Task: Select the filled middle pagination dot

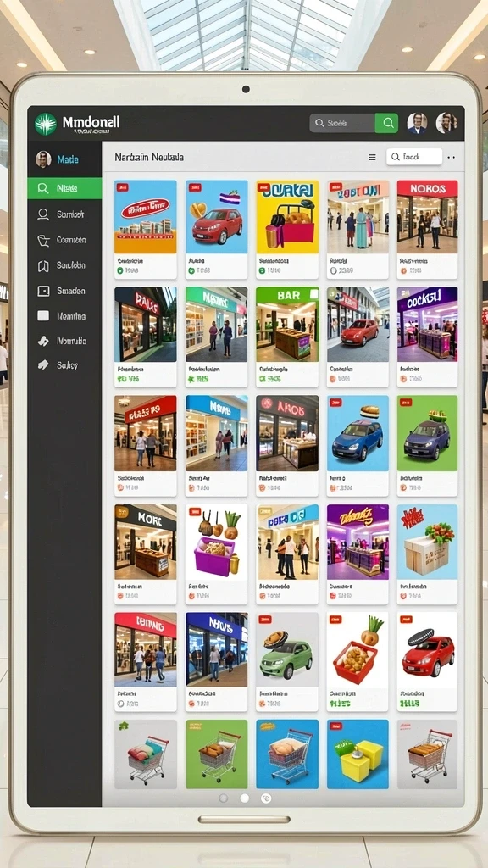Action: point(245,798)
